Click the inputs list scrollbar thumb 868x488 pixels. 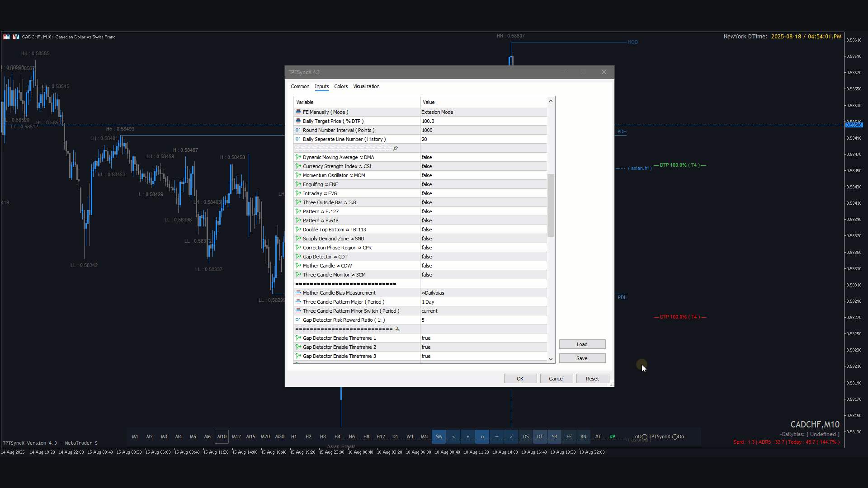pyautogui.click(x=551, y=205)
